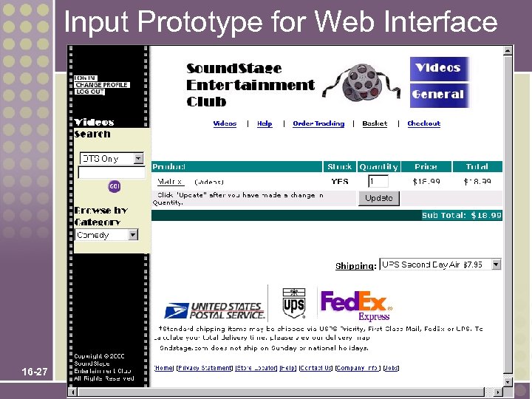Click the SoundStage Entertainment Club title
This screenshot has height=399, width=532.
click(x=250, y=85)
